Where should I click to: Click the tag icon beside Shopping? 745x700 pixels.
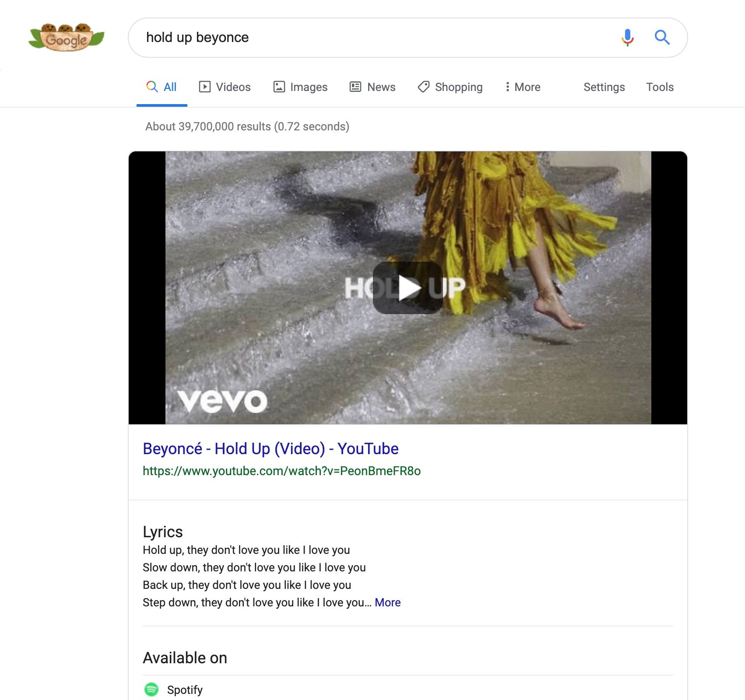[423, 87]
